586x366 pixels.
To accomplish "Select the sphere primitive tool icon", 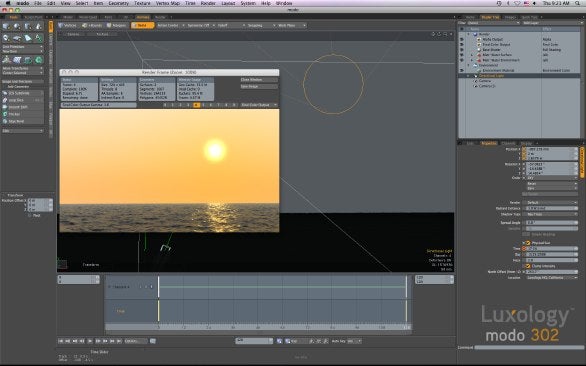I will click(x=17, y=26).
